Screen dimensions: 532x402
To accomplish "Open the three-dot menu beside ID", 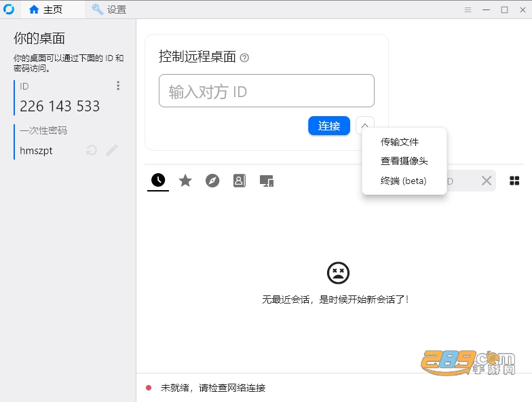I will point(118,86).
